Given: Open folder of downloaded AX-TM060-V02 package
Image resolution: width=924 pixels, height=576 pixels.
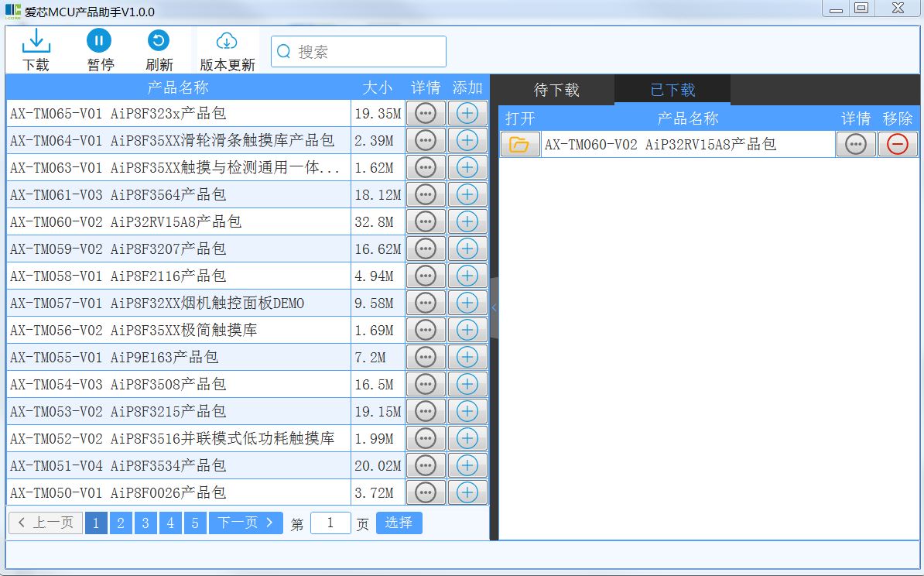Looking at the screenshot, I should click(x=519, y=145).
